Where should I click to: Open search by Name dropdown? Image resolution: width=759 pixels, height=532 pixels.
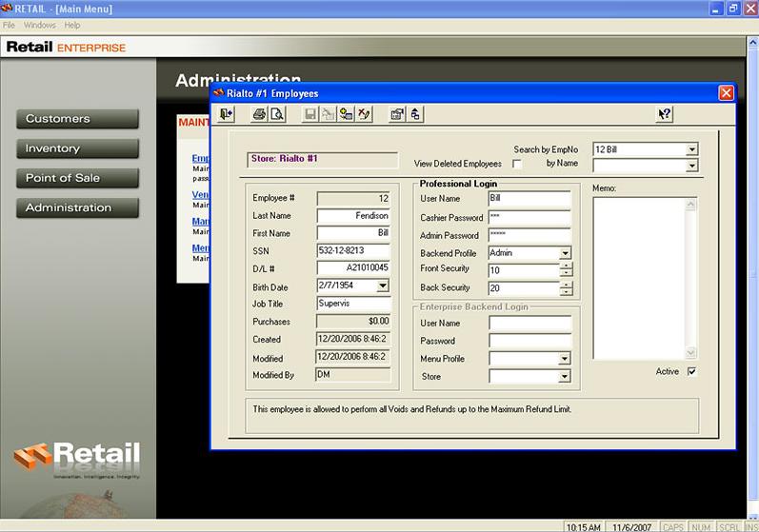coord(692,166)
